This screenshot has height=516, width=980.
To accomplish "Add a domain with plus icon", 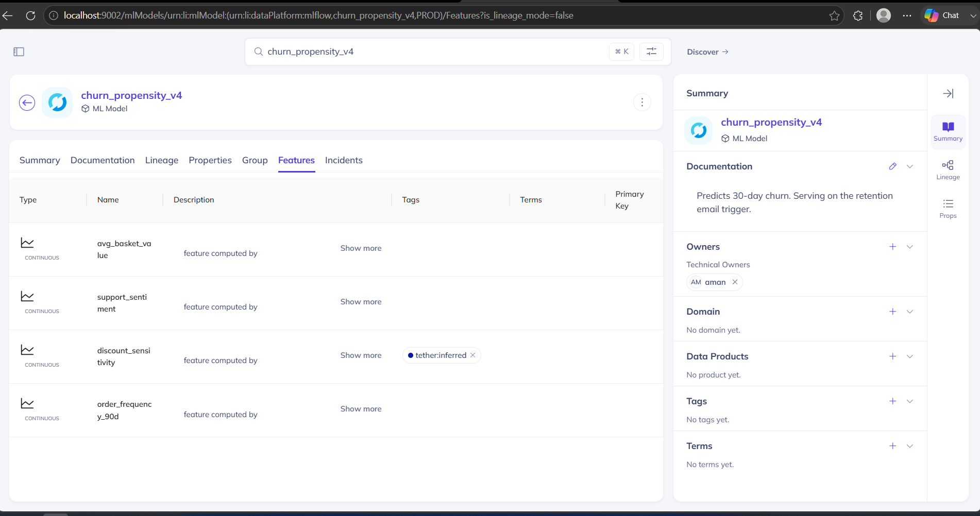I will [x=893, y=312].
